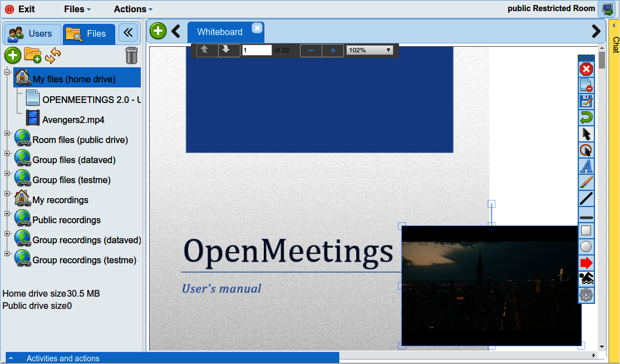Viewport: 620px width, 364px height.
Task: Click the create new folder icon
Action: click(x=33, y=55)
